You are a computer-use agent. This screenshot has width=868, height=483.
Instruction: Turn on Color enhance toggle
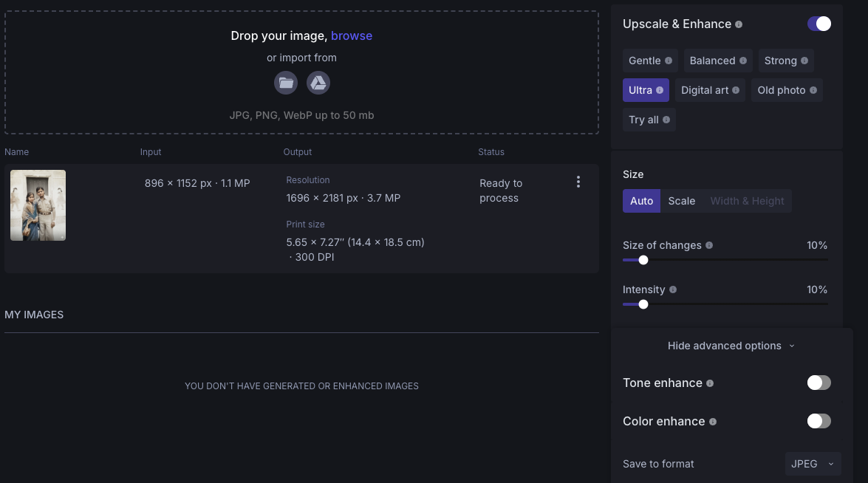pyautogui.click(x=819, y=421)
